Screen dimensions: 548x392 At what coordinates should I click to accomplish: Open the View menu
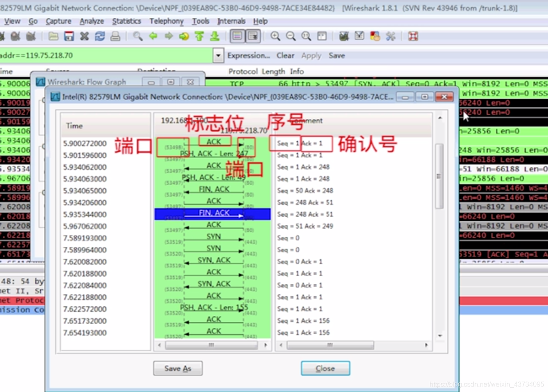pyautogui.click(x=12, y=21)
